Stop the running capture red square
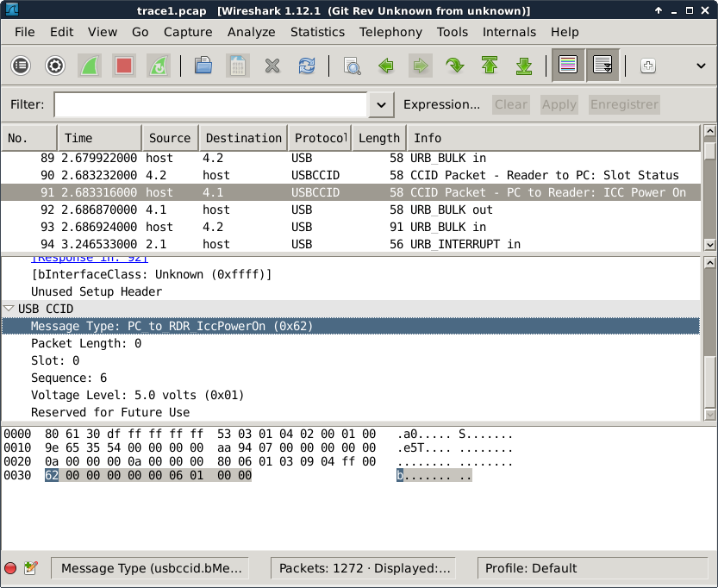 coord(123,66)
